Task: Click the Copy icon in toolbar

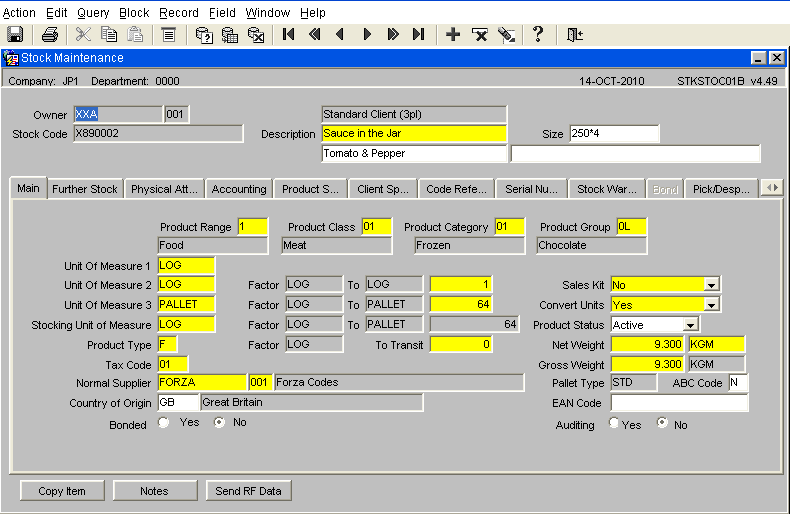Action: [x=109, y=35]
